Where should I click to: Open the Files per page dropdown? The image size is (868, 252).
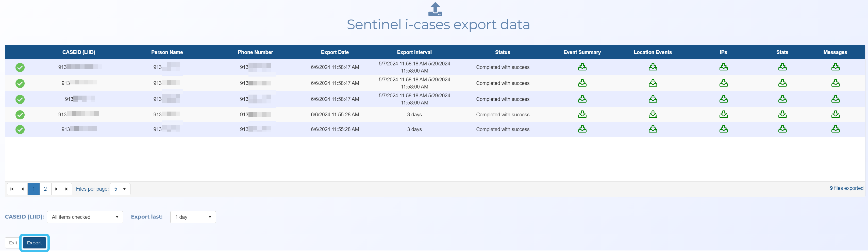120,189
